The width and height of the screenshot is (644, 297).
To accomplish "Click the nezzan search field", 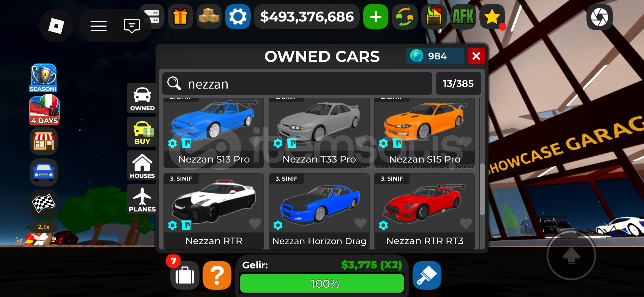I will click(x=297, y=84).
